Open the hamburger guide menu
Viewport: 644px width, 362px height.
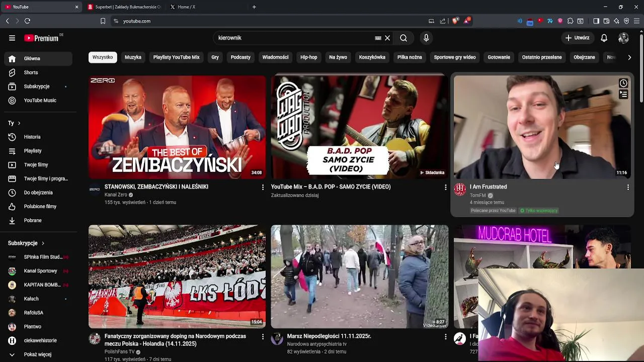coord(12,38)
